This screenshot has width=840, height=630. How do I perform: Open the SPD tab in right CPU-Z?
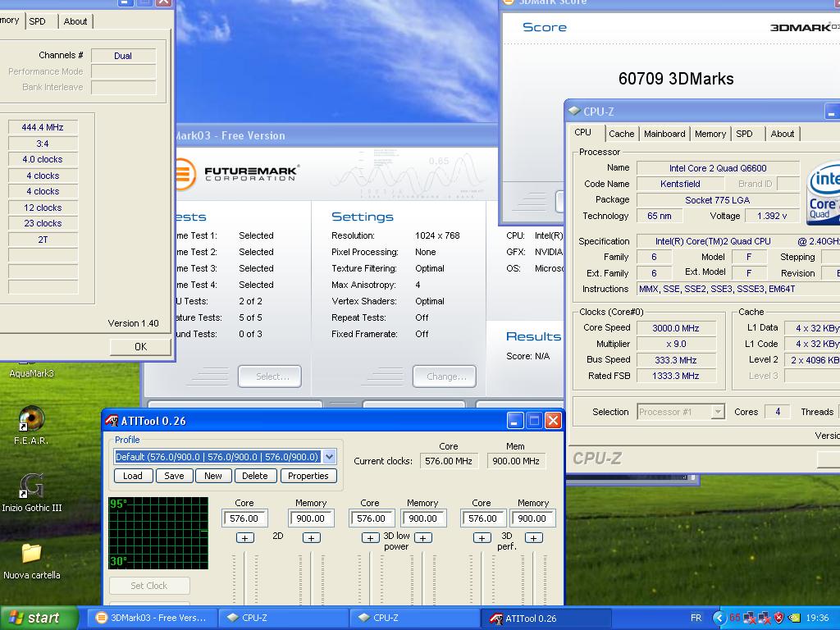click(x=745, y=134)
